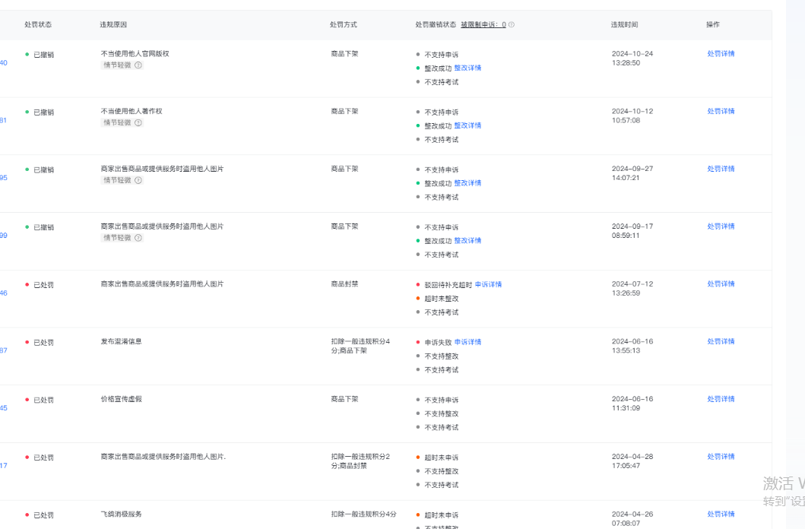This screenshot has height=532, width=805.
Task: Open 处罚详情 for 价格宣传虚假 row
Action: [721, 399]
